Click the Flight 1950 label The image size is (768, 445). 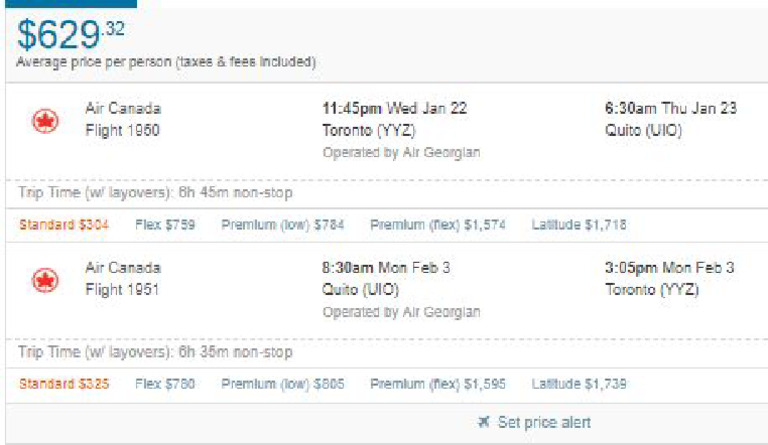[x=122, y=130]
